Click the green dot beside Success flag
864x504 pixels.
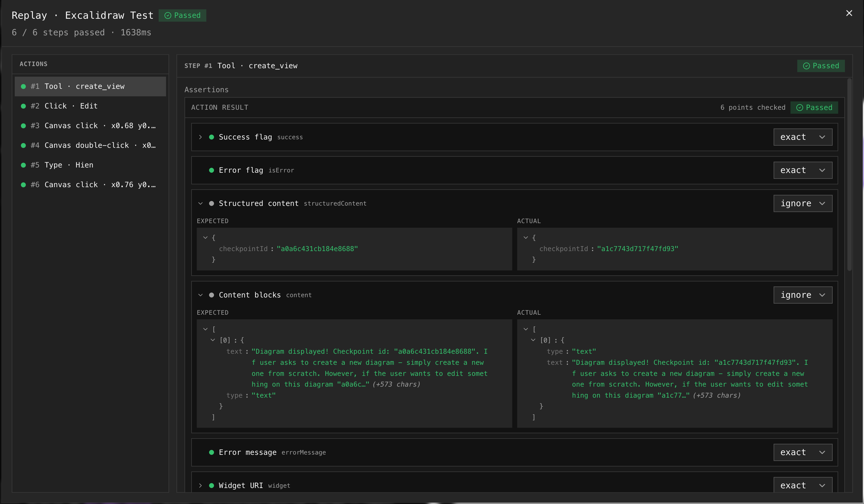pos(212,137)
